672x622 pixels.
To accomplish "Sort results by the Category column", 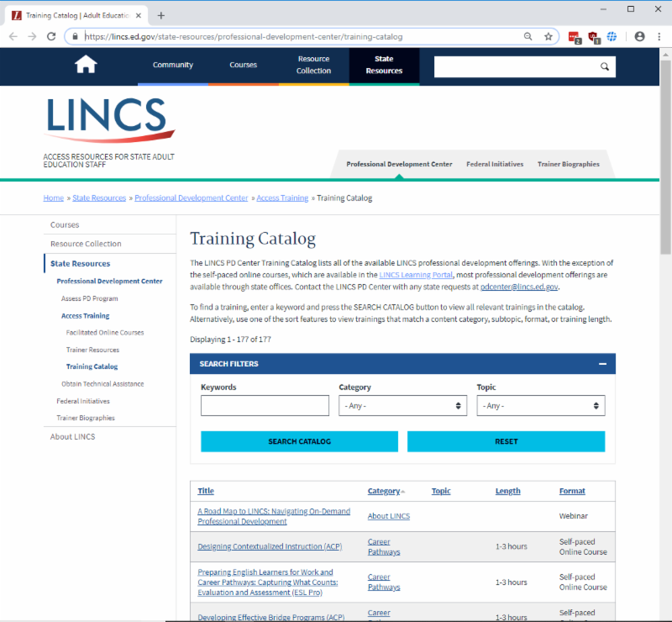I will [383, 491].
